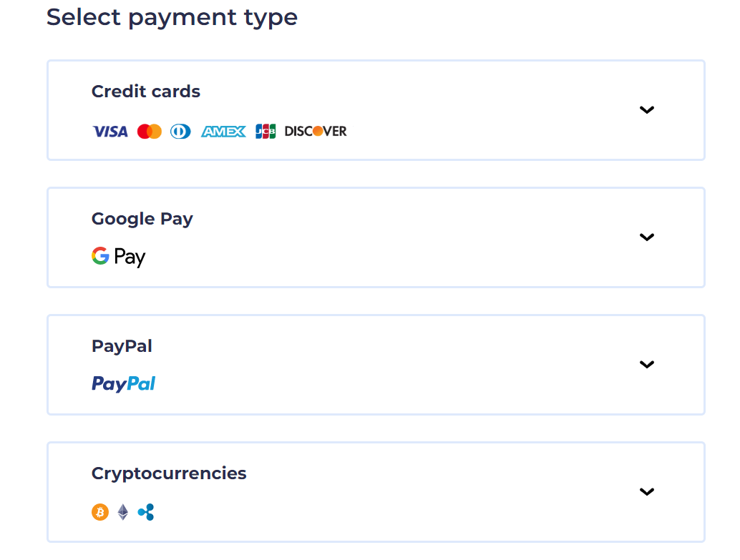Screen dimensions: 740x560
Task: Click the Diners Club logo
Action: (180, 132)
